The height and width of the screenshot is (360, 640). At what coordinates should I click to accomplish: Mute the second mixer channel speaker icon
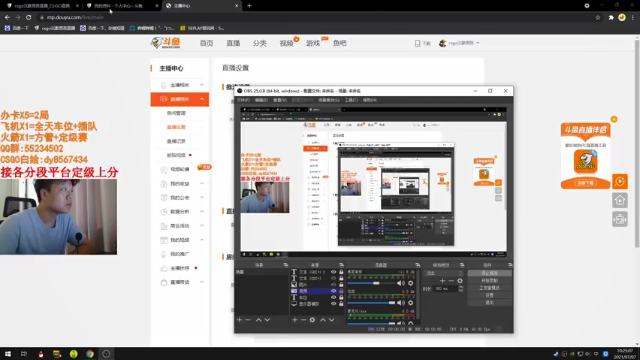coord(400,302)
